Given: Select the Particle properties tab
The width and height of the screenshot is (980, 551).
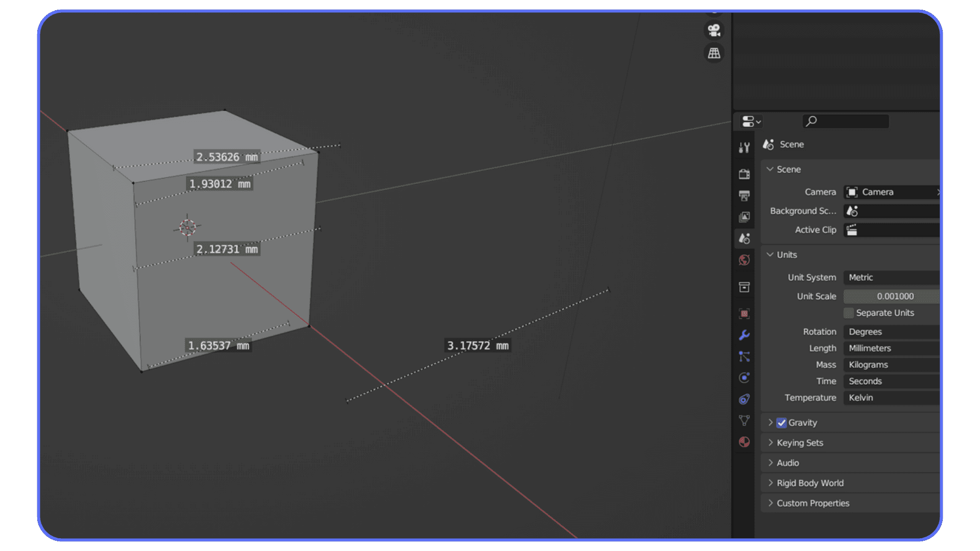Looking at the screenshot, I should click(x=744, y=357).
